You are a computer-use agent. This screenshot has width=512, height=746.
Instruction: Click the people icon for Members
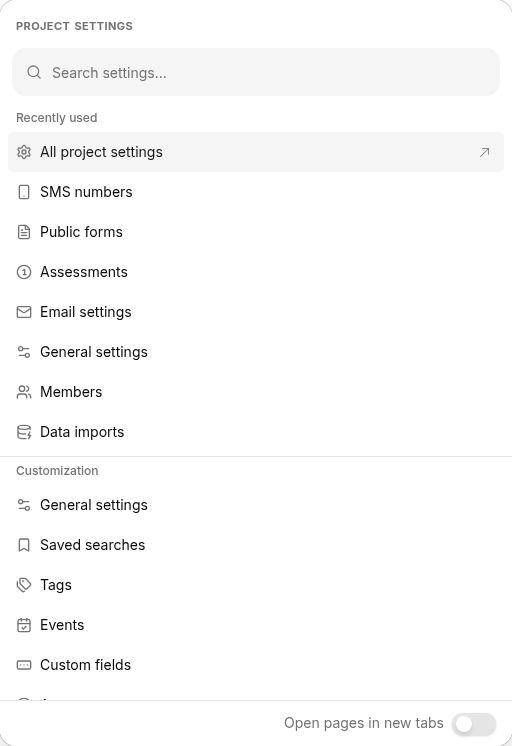pos(24,392)
